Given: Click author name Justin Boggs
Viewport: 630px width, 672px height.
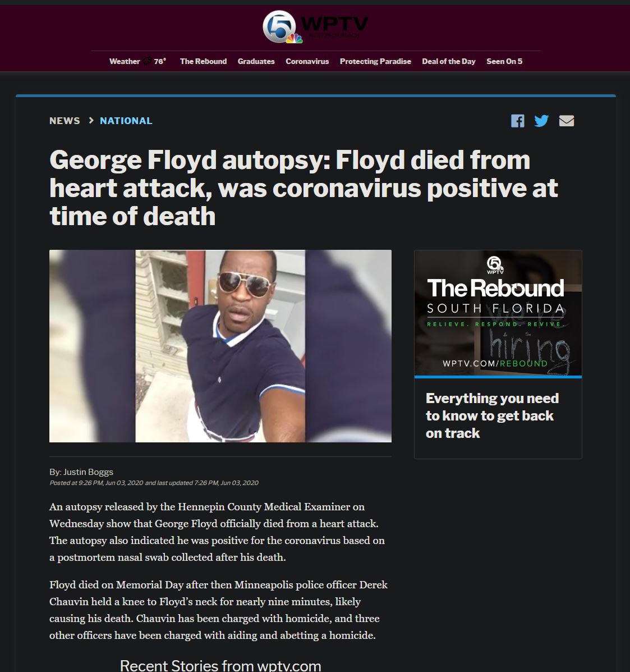Looking at the screenshot, I should pos(88,472).
